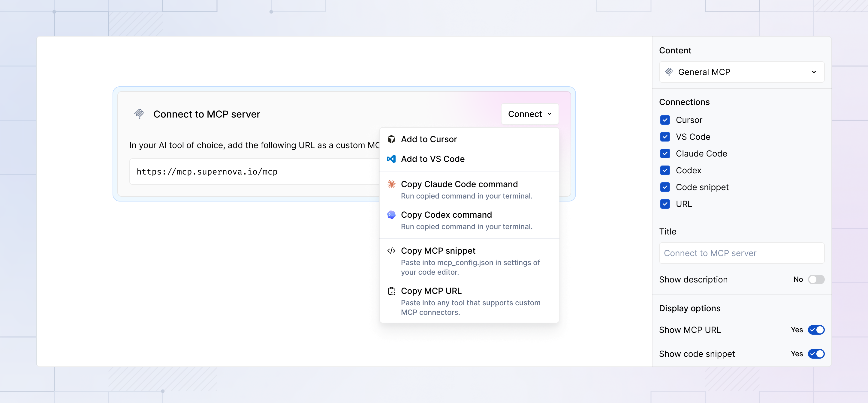868x403 pixels.
Task: Click the Connections section label
Action: tap(684, 102)
